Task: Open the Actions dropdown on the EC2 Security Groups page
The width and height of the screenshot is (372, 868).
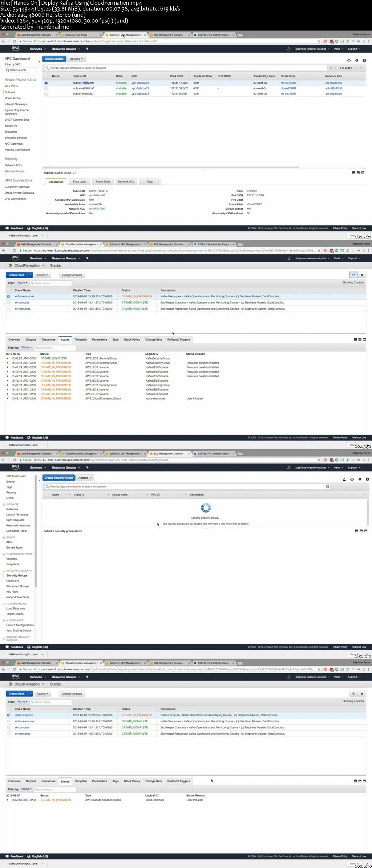Action: tap(85, 478)
